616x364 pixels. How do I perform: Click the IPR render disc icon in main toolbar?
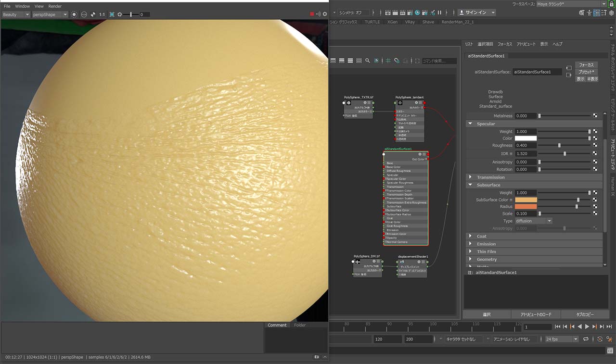click(418, 13)
